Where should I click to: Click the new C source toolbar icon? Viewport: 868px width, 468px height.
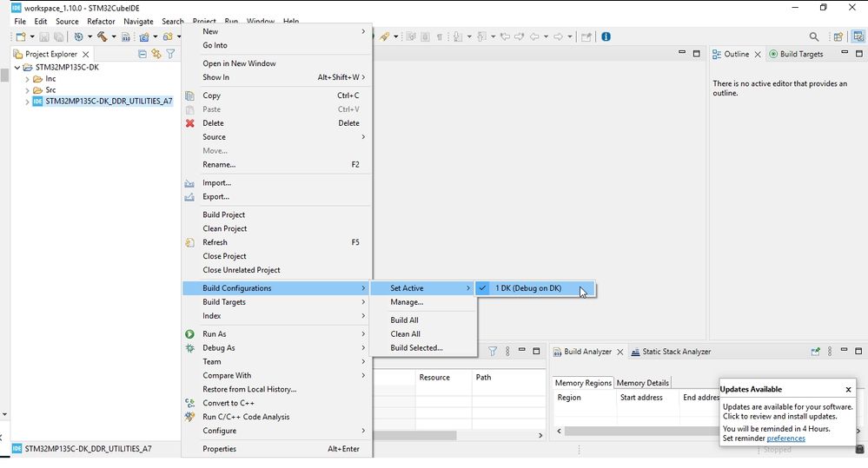[144, 37]
